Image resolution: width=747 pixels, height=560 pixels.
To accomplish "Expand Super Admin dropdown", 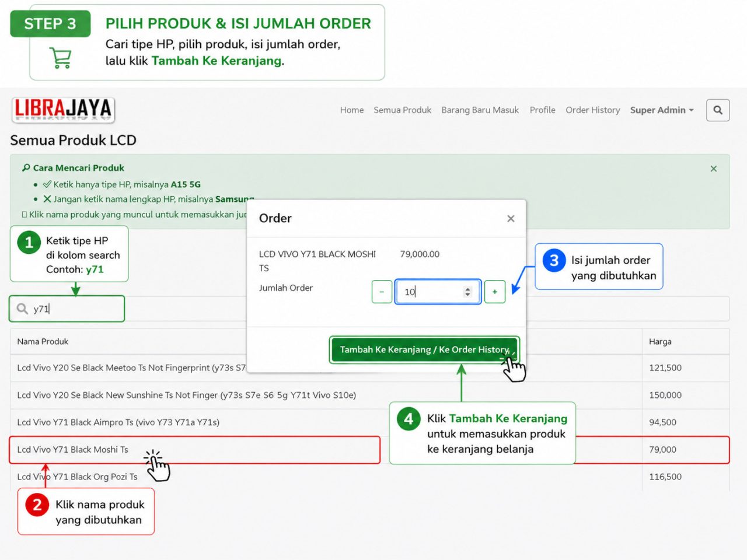I will pos(662,110).
